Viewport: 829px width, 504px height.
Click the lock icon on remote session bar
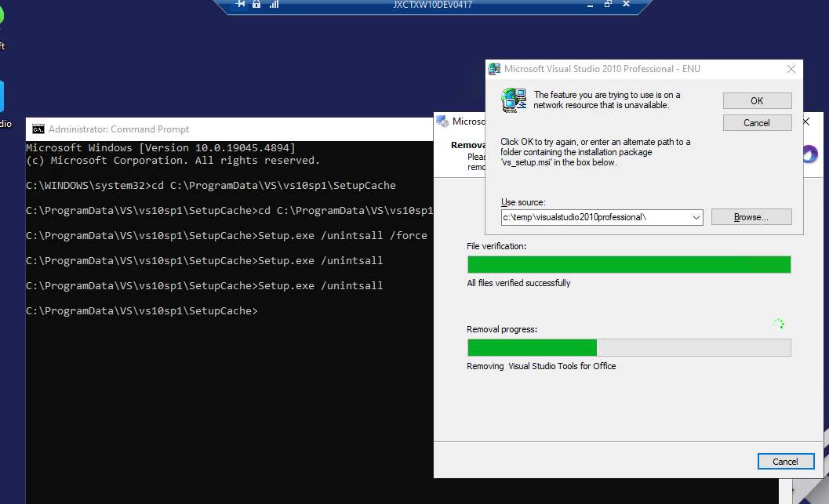(x=256, y=4)
